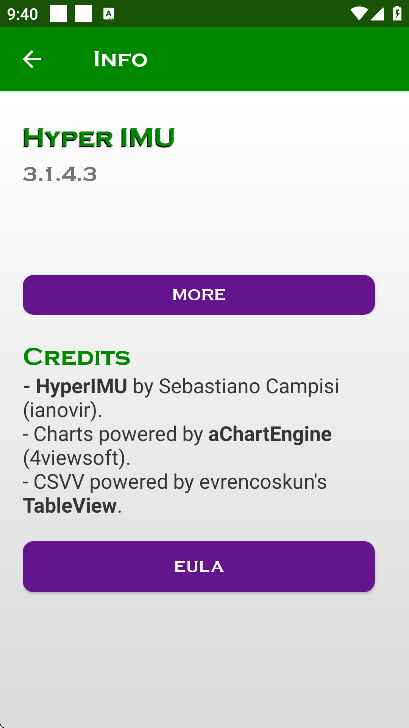Tap the first square notification icon
409x728 pixels.
(58, 14)
